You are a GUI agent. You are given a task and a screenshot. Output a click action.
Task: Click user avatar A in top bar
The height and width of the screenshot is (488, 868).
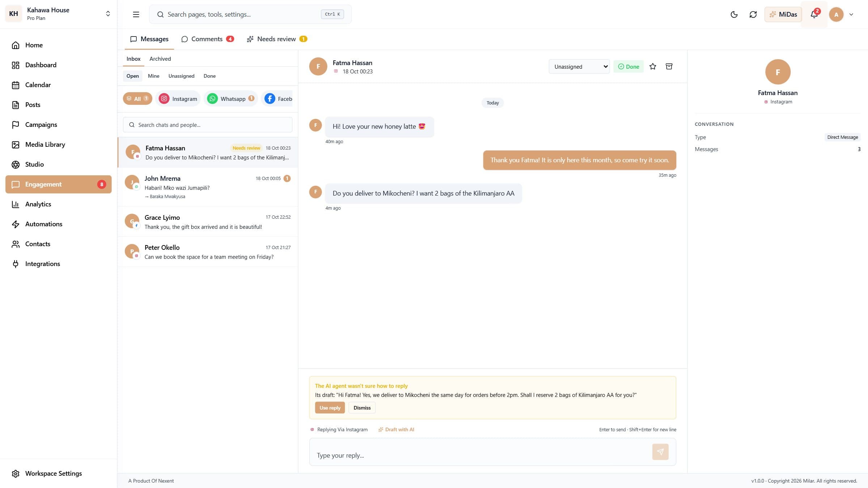pyautogui.click(x=836, y=14)
